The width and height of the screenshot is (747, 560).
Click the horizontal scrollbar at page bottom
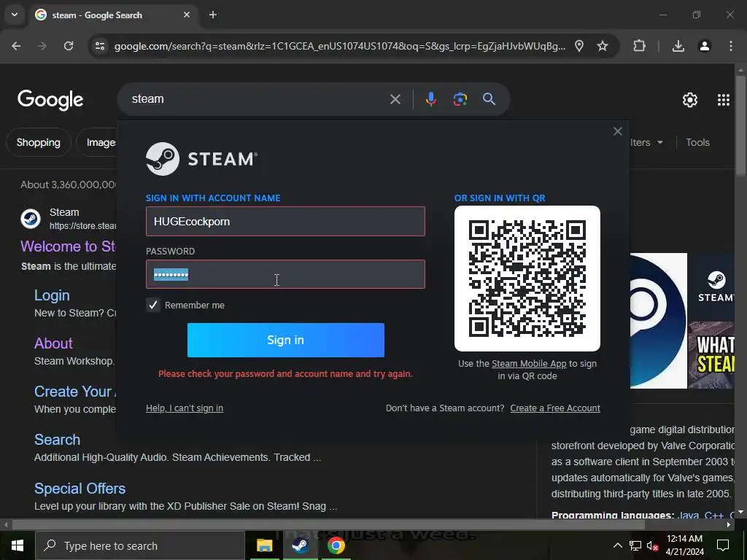pos(329,524)
